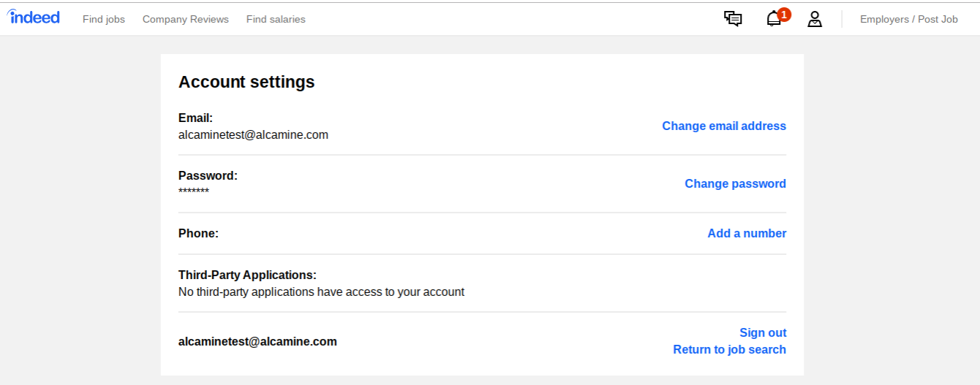Screen dimensions: 980x385
Task: Click the red notification count badge
Action: 784,14
